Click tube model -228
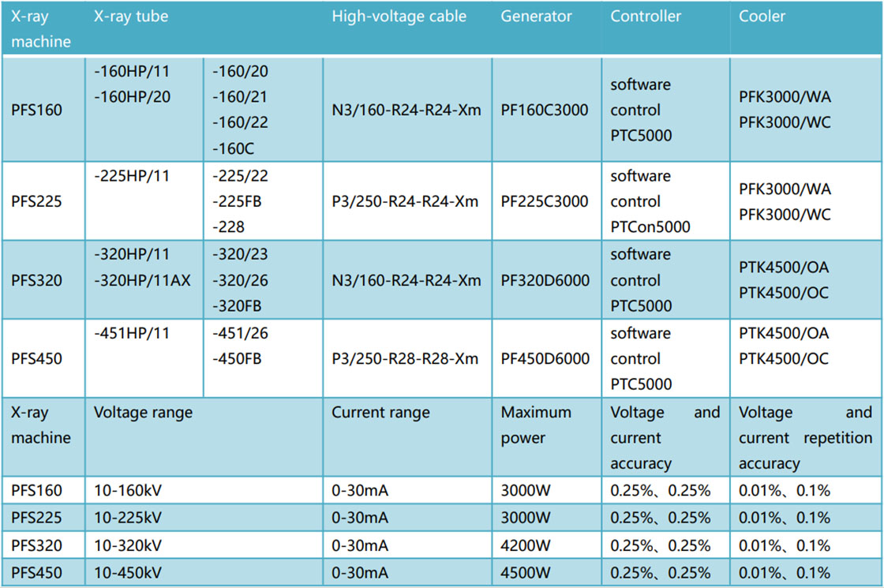 228,227
